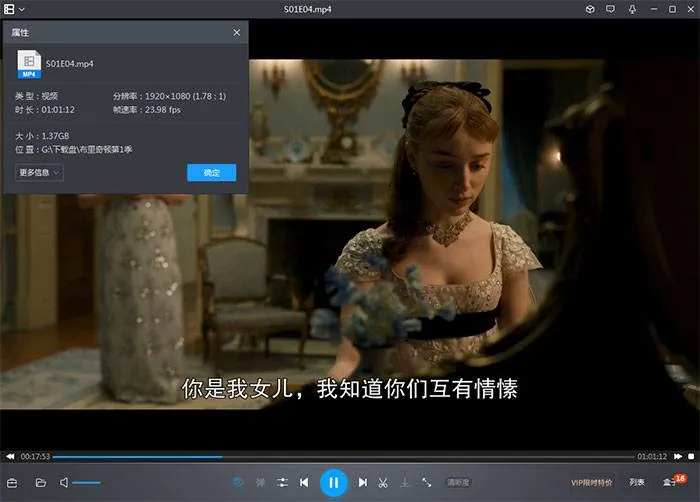The width and height of the screenshot is (700, 502).
Task: Click the duration value 01:01:12 in properties
Action: tap(58, 110)
